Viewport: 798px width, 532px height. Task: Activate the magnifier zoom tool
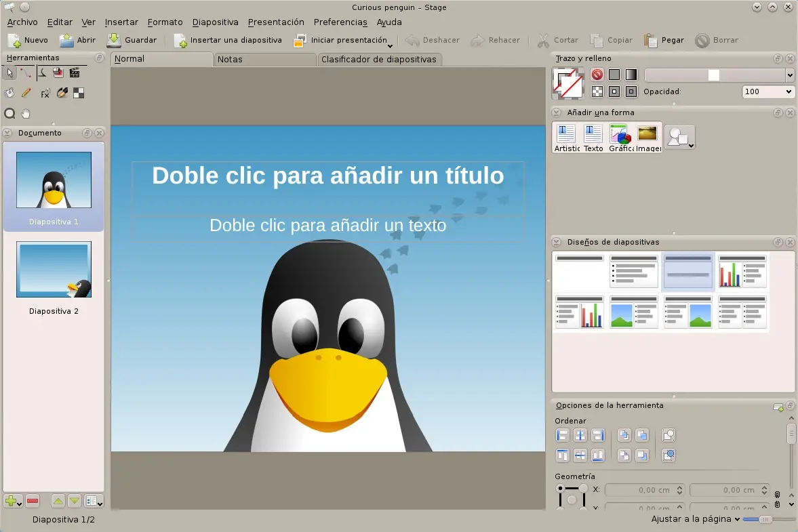9,113
